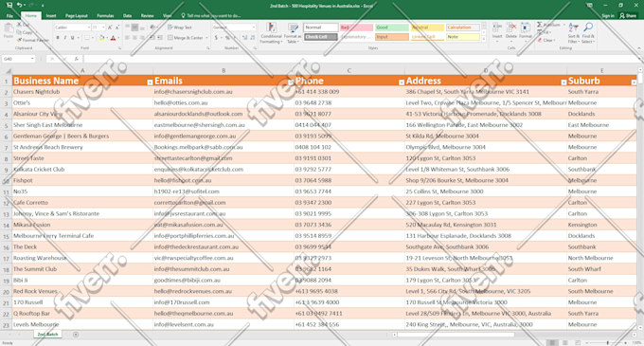Image resolution: width=644 pixels, height=346 pixels.
Task: Open Conditional Formatting options
Action: (x=271, y=33)
